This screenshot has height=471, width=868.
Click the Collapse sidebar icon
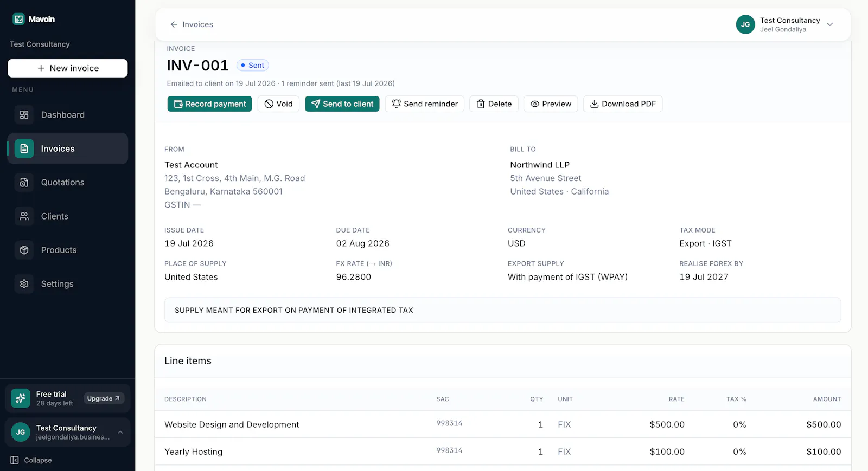[15, 460]
